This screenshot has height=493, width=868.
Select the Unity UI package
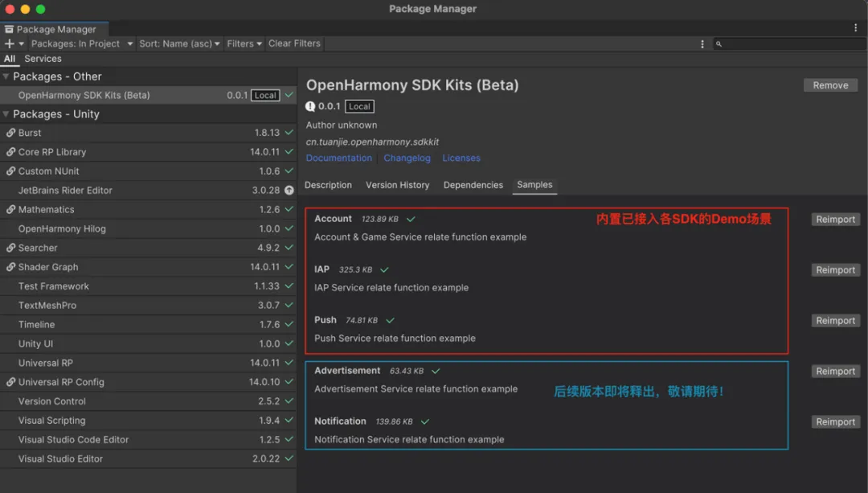point(149,344)
